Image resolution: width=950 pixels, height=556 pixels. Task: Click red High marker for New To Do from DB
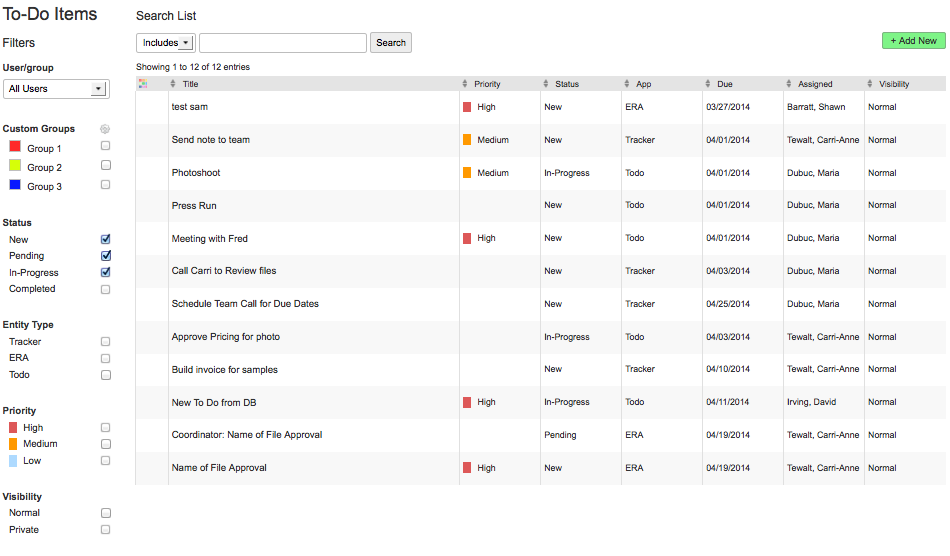click(467, 402)
